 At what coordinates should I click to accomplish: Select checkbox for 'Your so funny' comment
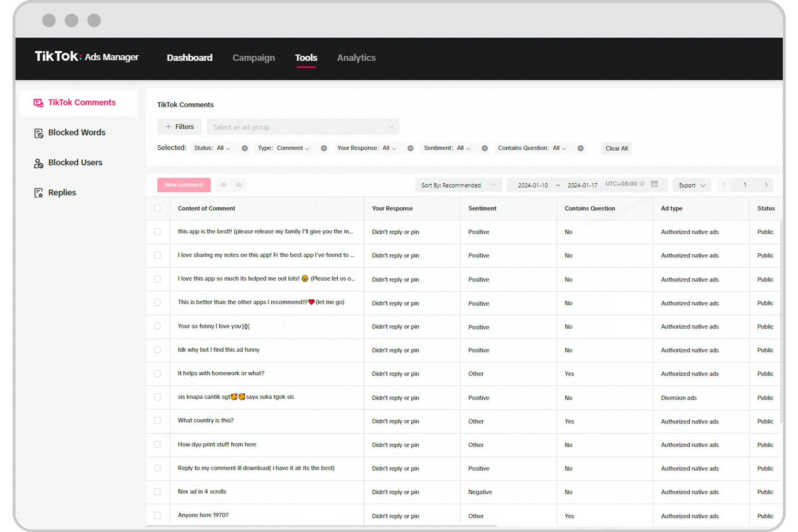[x=157, y=326]
